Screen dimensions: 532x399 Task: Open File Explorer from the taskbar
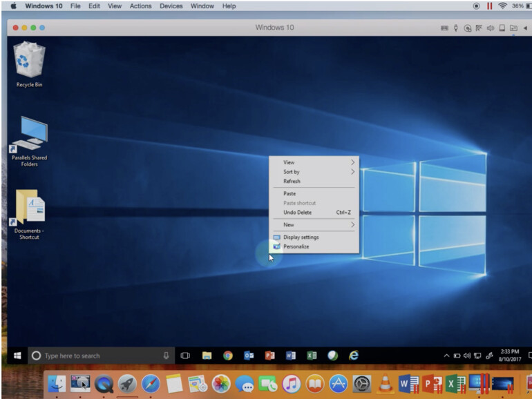207,356
